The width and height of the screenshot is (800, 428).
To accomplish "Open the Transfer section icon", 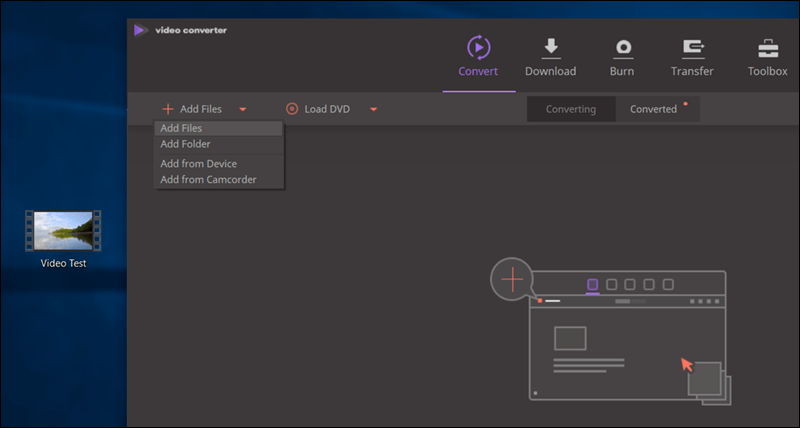I will (x=693, y=48).
